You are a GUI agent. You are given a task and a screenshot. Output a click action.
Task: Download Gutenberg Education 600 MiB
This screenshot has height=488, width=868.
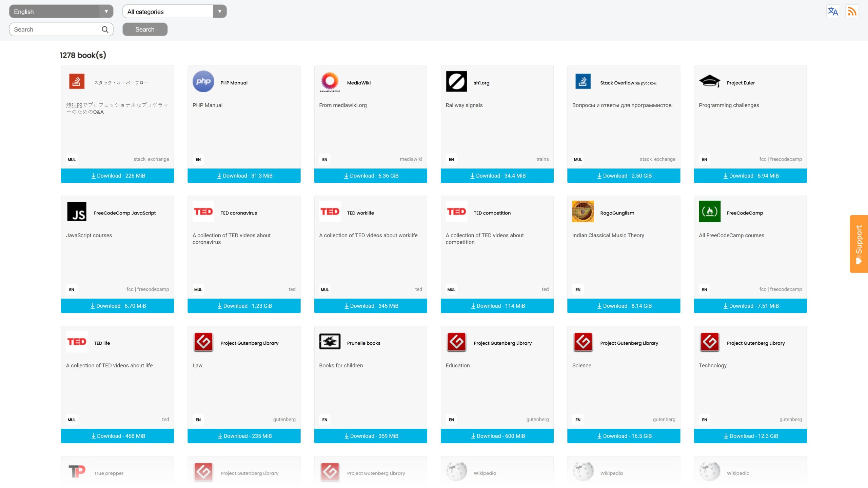(x=497, y=436)
